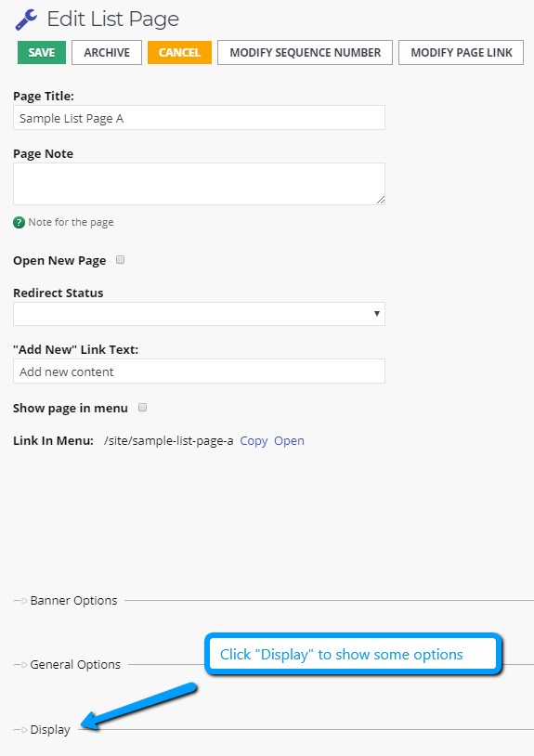This screenshot has height=756, width=534.
Task: Expand the General Options section
Action: pyautogui.click(x=75, y=665)
